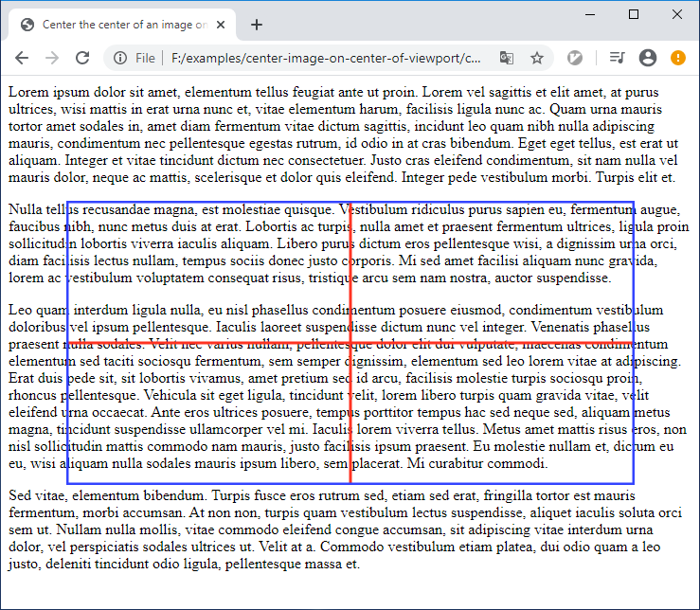Click the browser Back arrow

click(x=22, y=59)
